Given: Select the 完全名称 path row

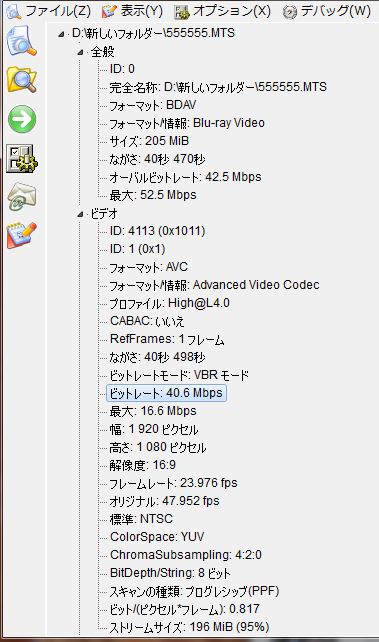Looking at the screenshot, I should tap(218, 87).
